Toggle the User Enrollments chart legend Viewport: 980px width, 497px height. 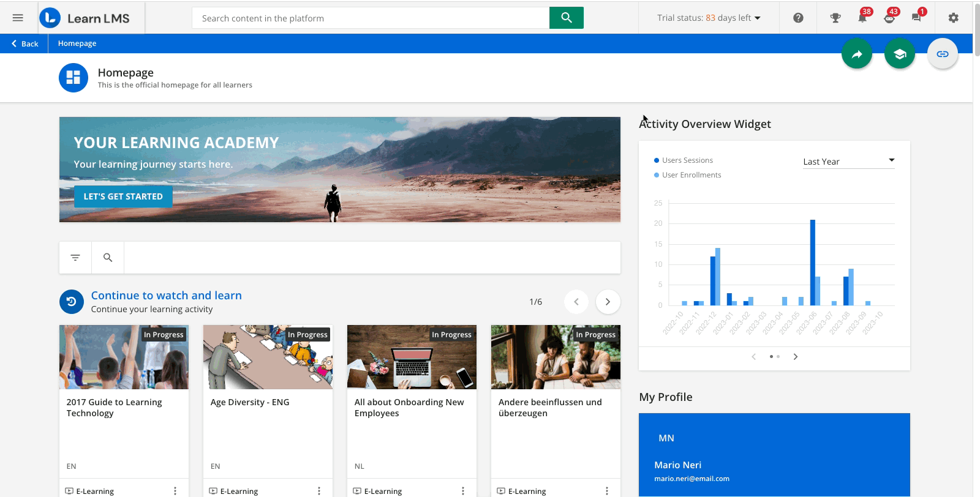click(691, 175)
